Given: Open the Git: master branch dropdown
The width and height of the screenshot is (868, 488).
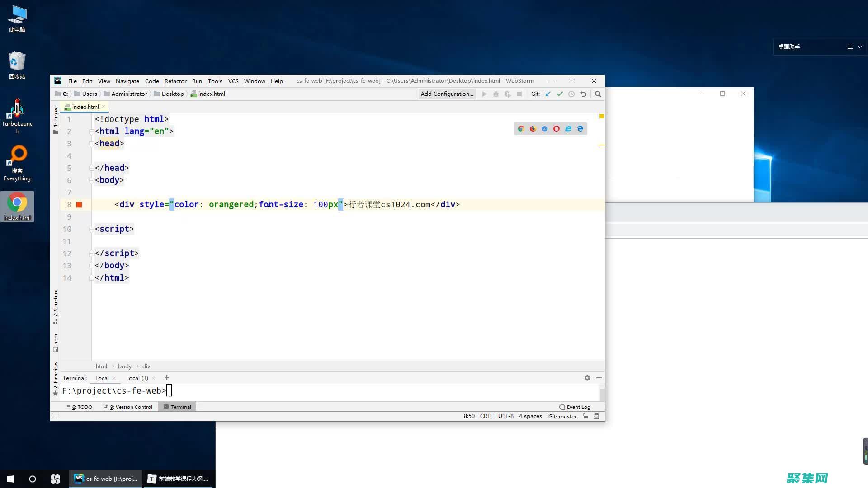Looking at the screenshot, I should [562, 416].
